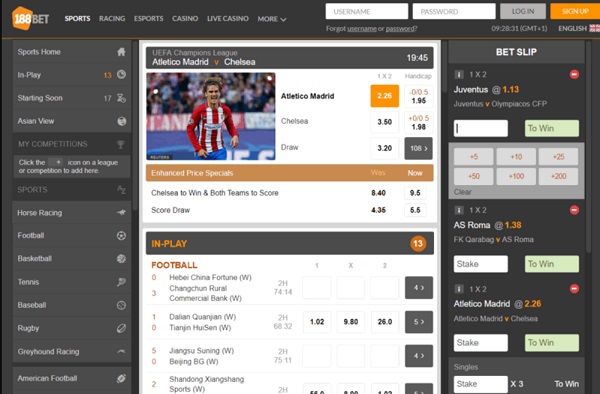Click the Stake field for AS Roma
Screen dimensions: 600x394
(481, 264)
